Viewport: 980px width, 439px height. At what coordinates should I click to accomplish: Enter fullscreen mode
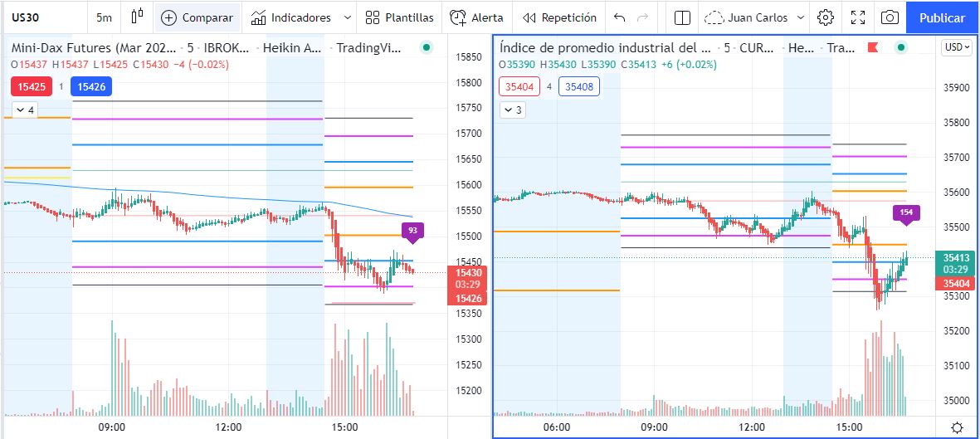(859, 17)
